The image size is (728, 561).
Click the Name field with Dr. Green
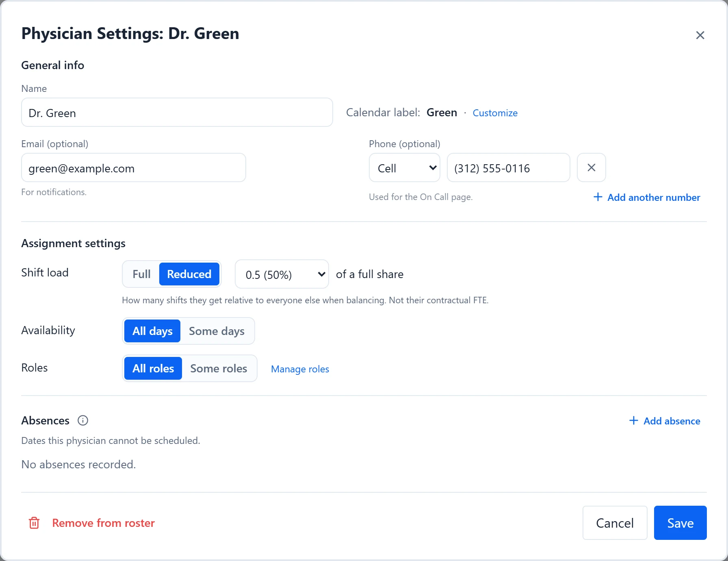[x=177, y=112]
